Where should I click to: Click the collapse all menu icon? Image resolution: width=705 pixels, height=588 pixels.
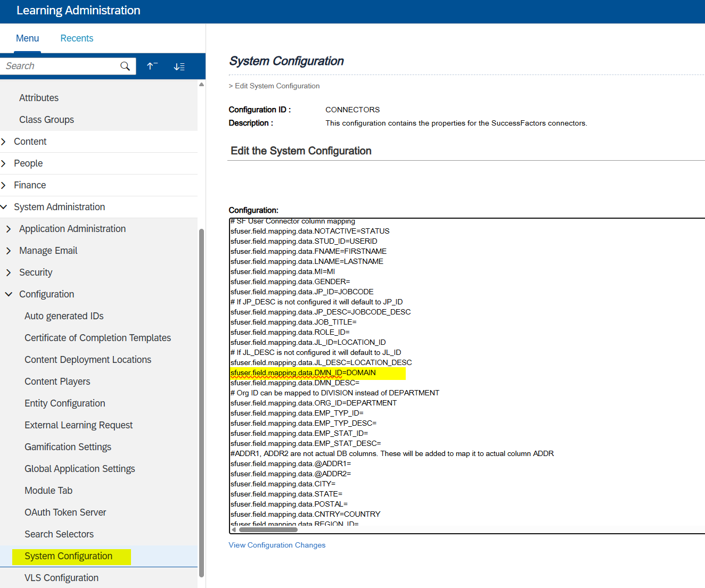pos(152,66)
